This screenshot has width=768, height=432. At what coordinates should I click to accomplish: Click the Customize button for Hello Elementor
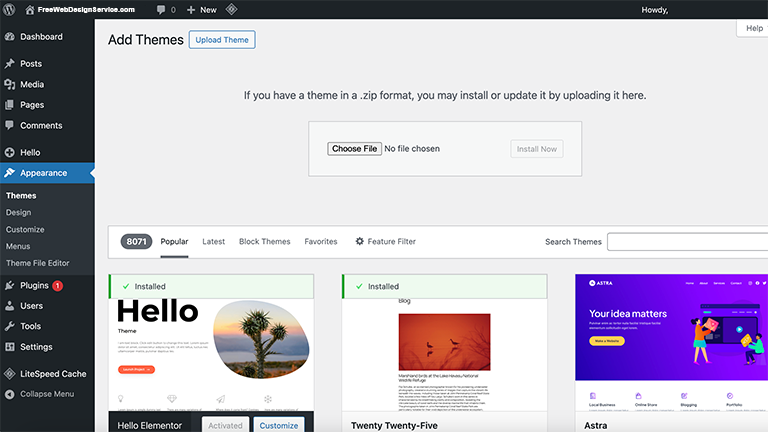point(279,425)
